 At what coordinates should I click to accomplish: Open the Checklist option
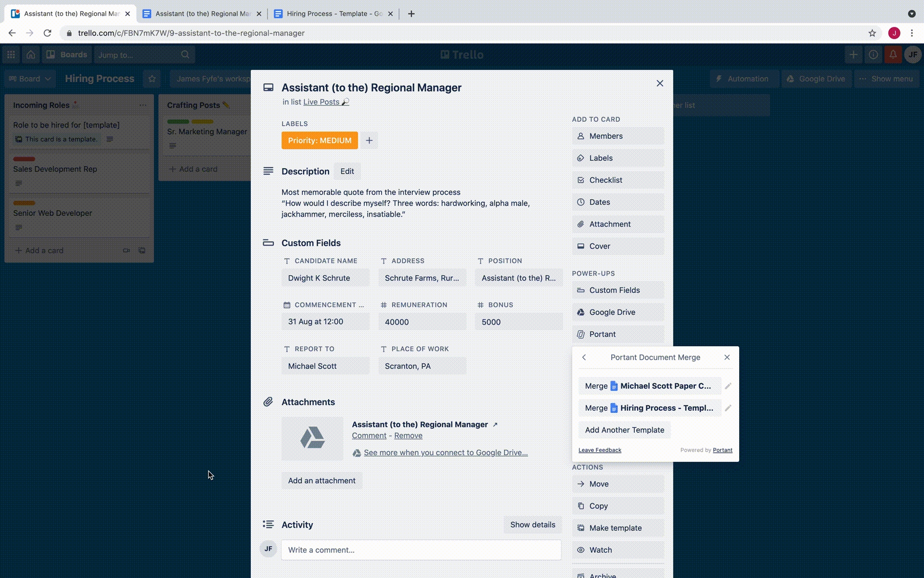pos(617,180)
